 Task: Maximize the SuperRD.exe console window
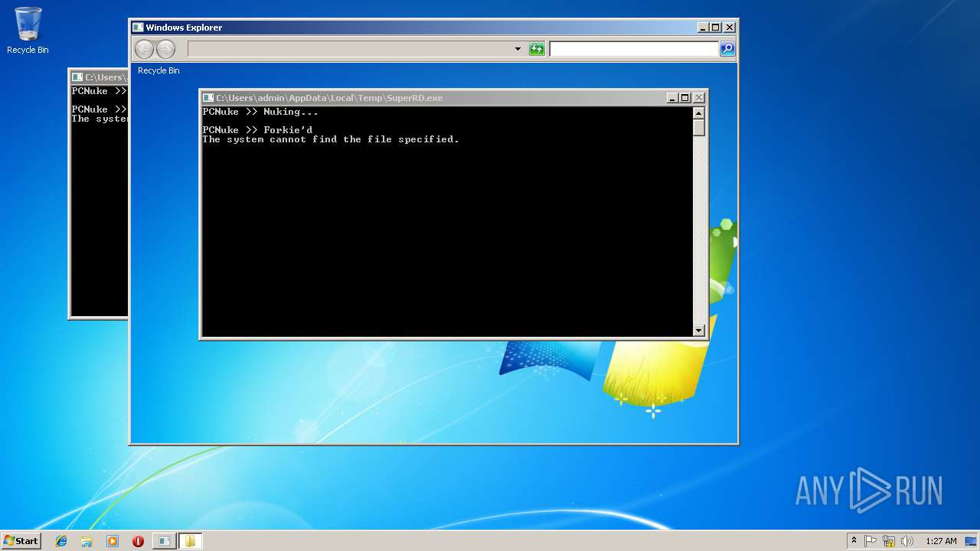(x=685, y=98)
